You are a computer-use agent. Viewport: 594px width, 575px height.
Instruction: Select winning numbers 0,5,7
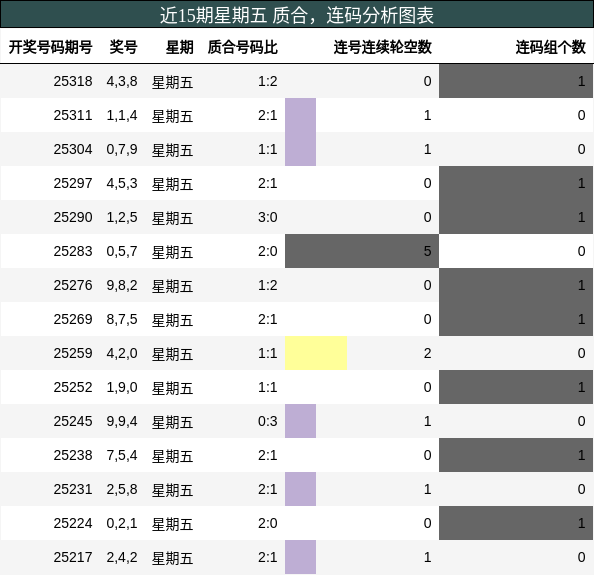click(122, 251)
